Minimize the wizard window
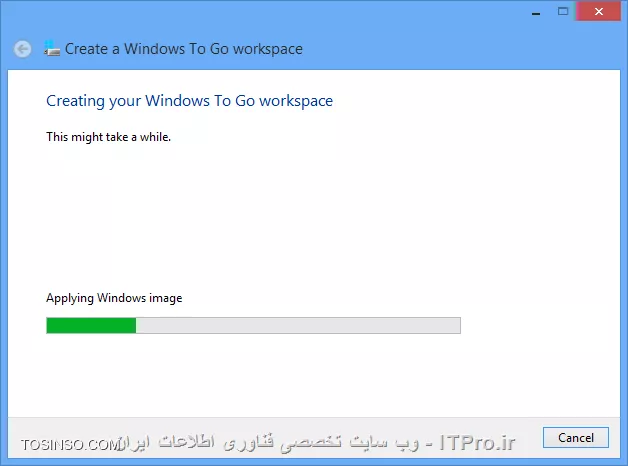This screenshot has height=466, width=628. (536, 12)
